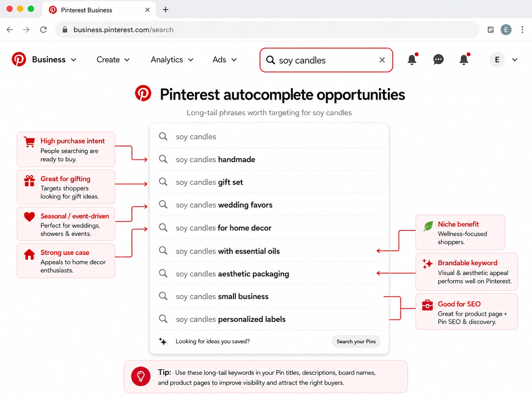Screen dimensions: 532x398
Task: Choose "soy candles gift set" suggestion
Action: 269,182
